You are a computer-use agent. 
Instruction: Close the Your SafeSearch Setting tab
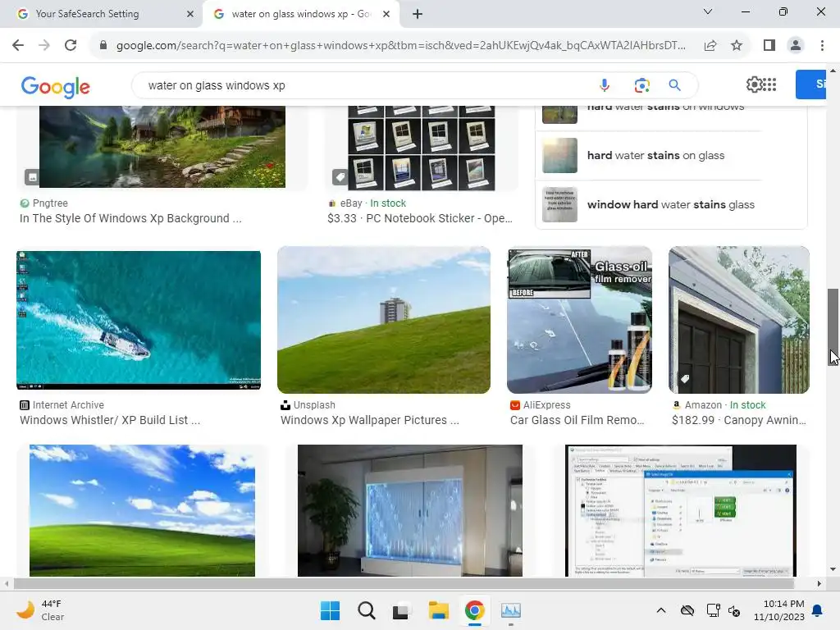pos(190,14)
